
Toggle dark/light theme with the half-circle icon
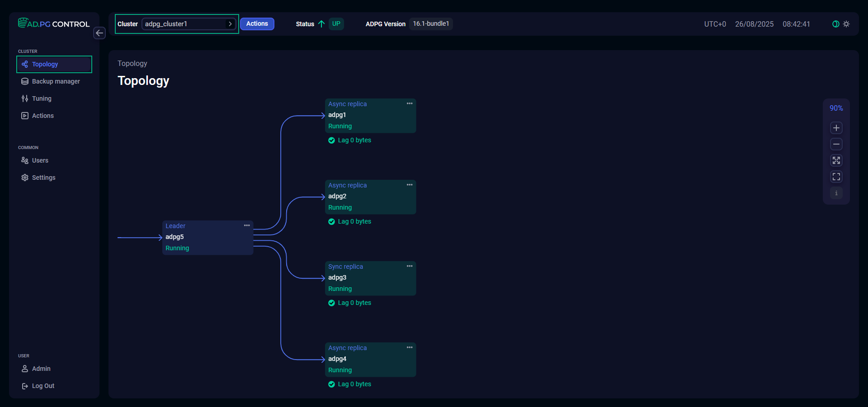coord(835,24)
